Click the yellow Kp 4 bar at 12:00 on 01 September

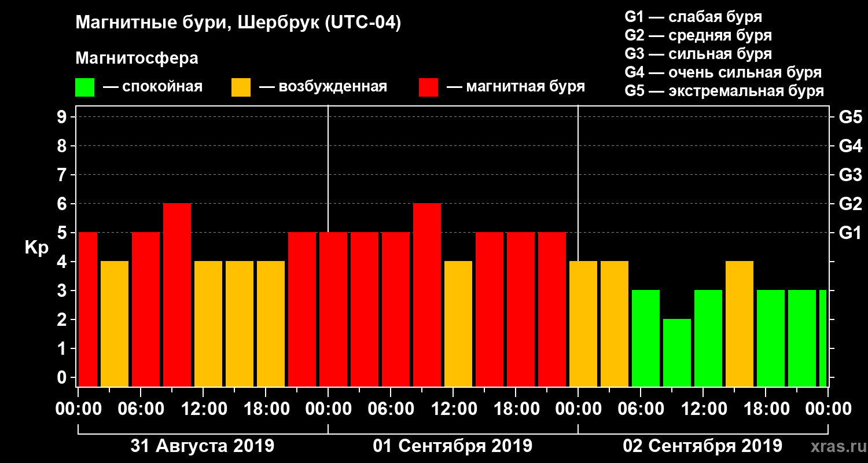(458, 324)
